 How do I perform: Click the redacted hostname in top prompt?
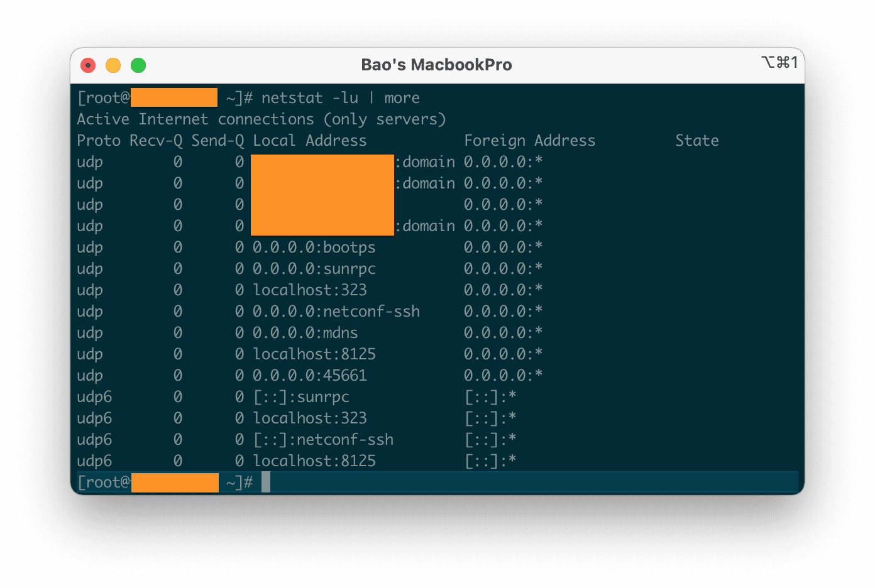(174, 98)
